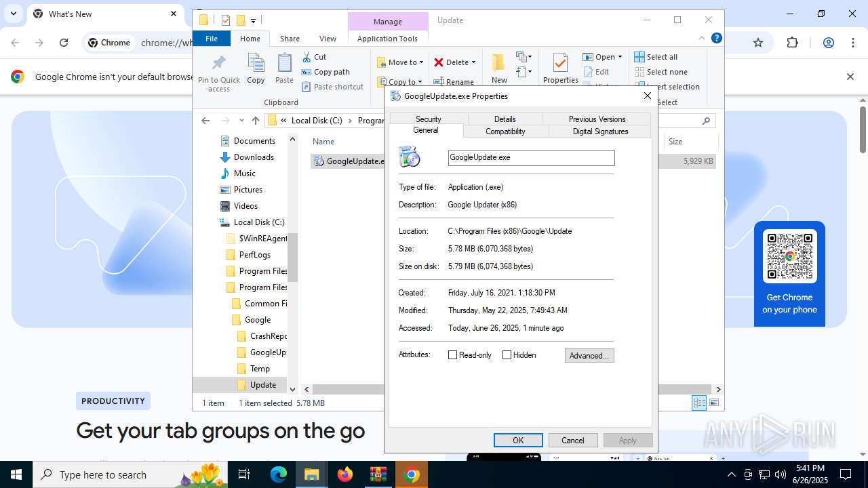Launch Microsoft Edge from the taskbar
This screenshot has height=488, width=868.
(x=279, y=474)
